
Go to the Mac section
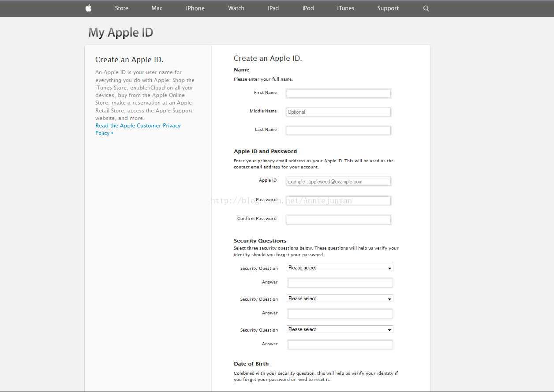[157, 8]
